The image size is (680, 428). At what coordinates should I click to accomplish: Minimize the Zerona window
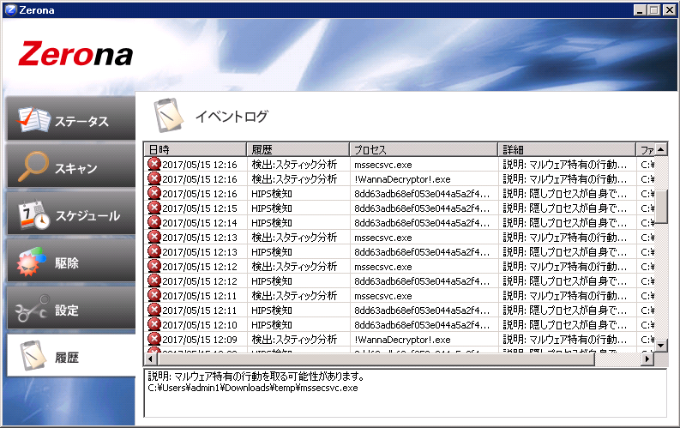[x=639, y=10]
